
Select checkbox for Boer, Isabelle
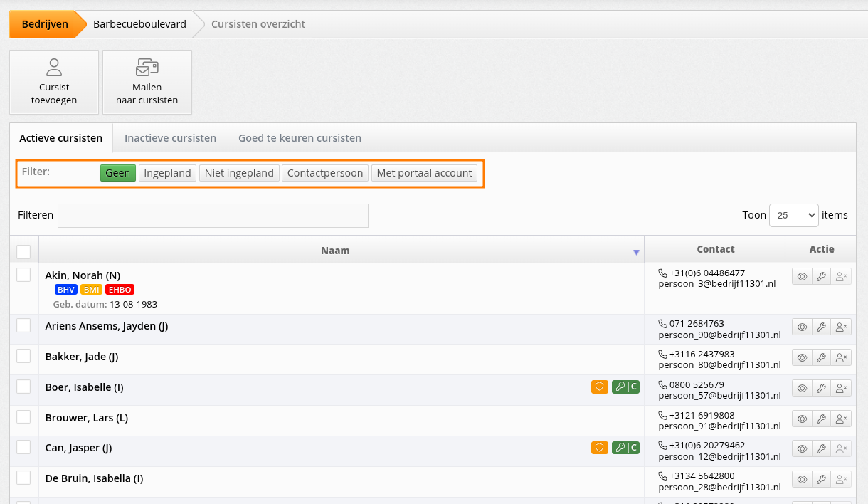(x=23, y=387)
